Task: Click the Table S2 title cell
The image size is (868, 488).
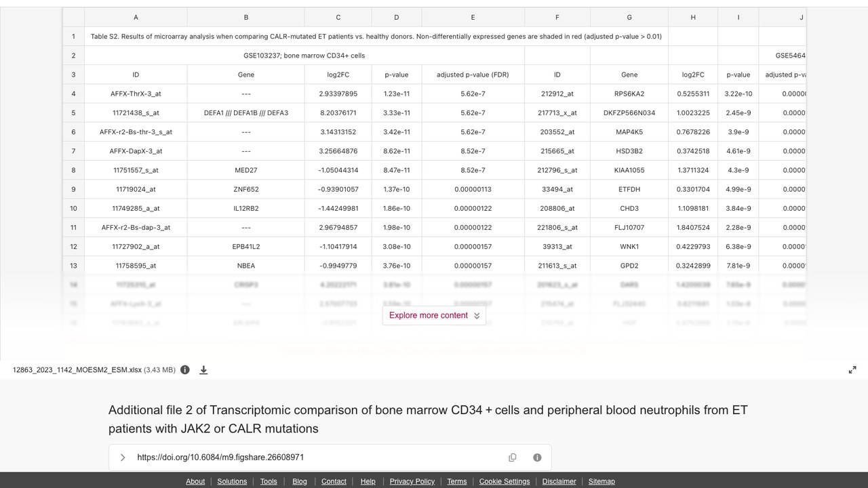Action: click(x=376, y=37)
